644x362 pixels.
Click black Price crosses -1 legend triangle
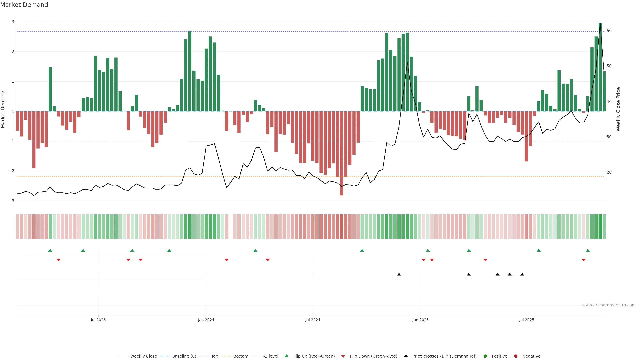[x=406, y=356]
